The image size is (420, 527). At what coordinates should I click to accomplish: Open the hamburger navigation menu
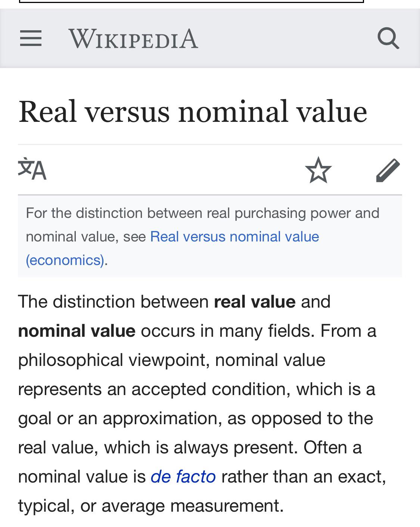point(31,38)
